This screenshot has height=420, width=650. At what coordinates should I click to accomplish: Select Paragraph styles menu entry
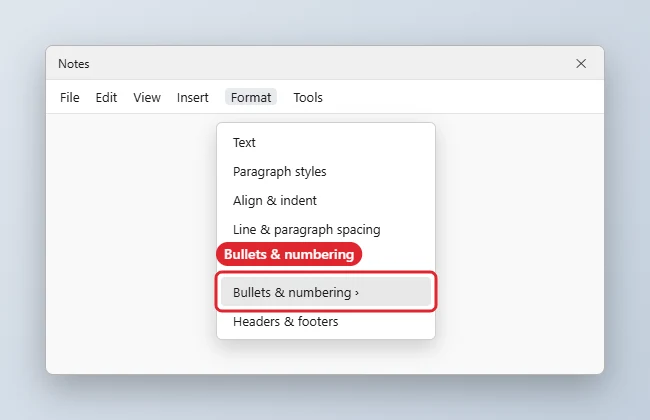tap(326, 172)
